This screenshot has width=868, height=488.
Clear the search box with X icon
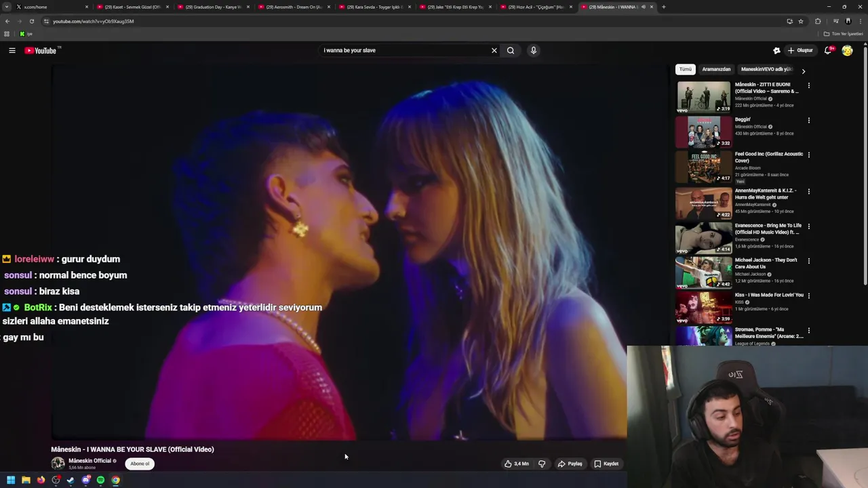pyautogui.click(x=494, y=50)
